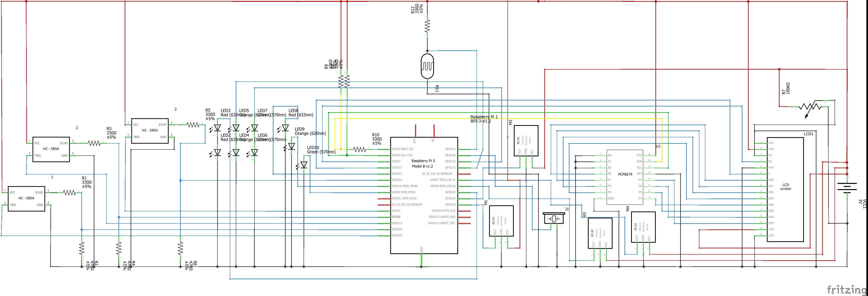This screenshot has width=868, height=296.
Task: Click the 'R10 330Ω ±5%' label
Action: pos(377,139)
